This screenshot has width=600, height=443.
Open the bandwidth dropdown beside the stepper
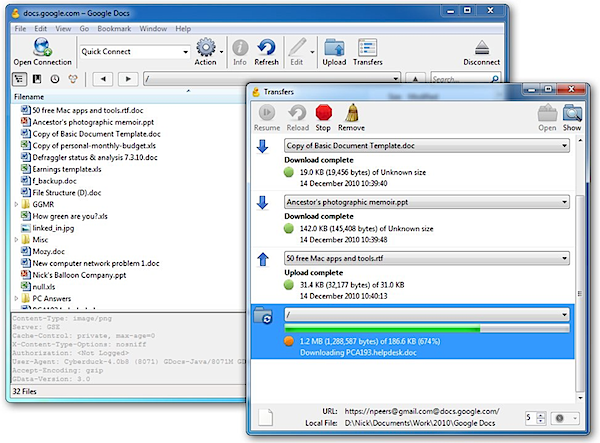565,418
